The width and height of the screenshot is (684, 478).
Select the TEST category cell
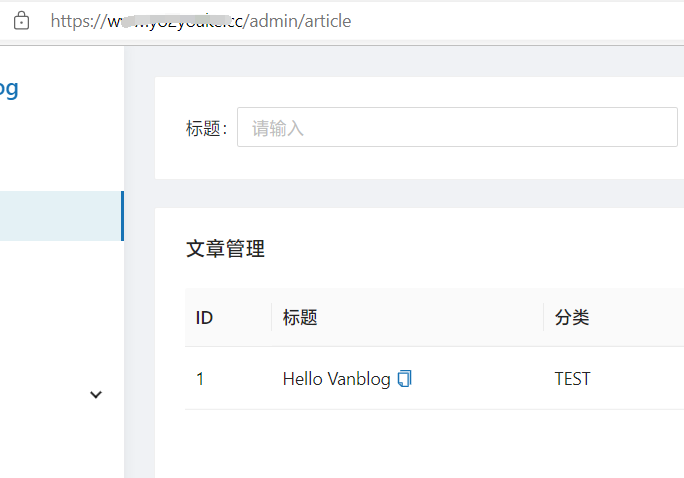(x=572, y=379)
